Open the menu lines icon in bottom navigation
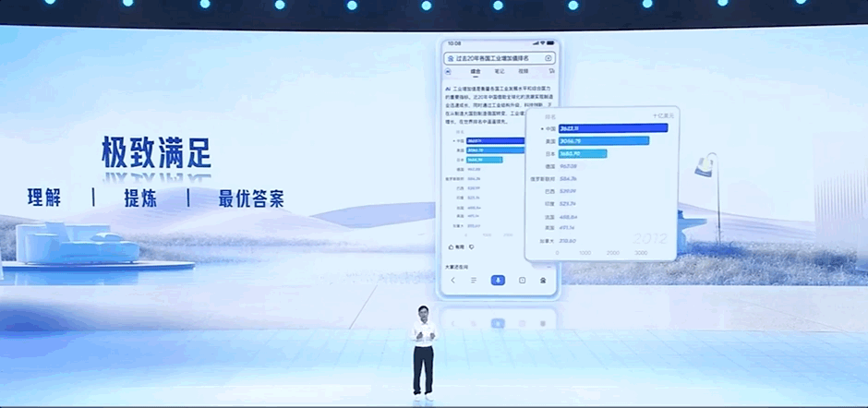Viewport: 868px width, 408px height. pyautogui.click(x=474, y=280)
